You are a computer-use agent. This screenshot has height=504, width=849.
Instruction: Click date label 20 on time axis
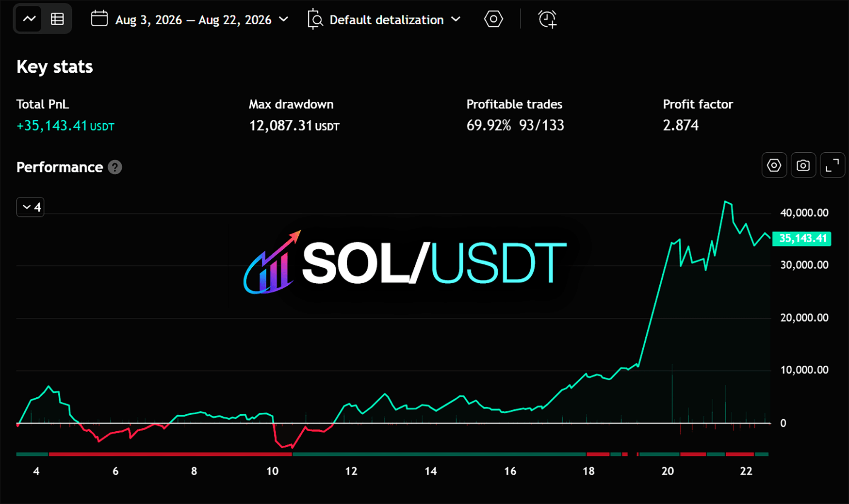click(x=668, y=471)
